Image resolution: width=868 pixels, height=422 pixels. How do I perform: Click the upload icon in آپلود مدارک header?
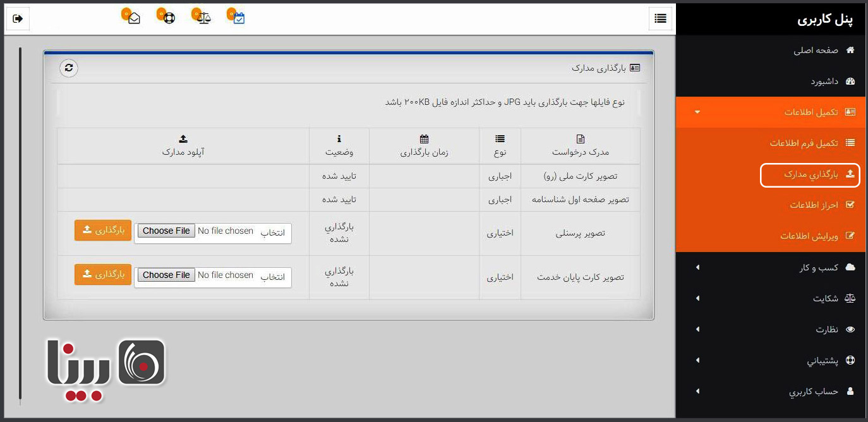point(183,138)
